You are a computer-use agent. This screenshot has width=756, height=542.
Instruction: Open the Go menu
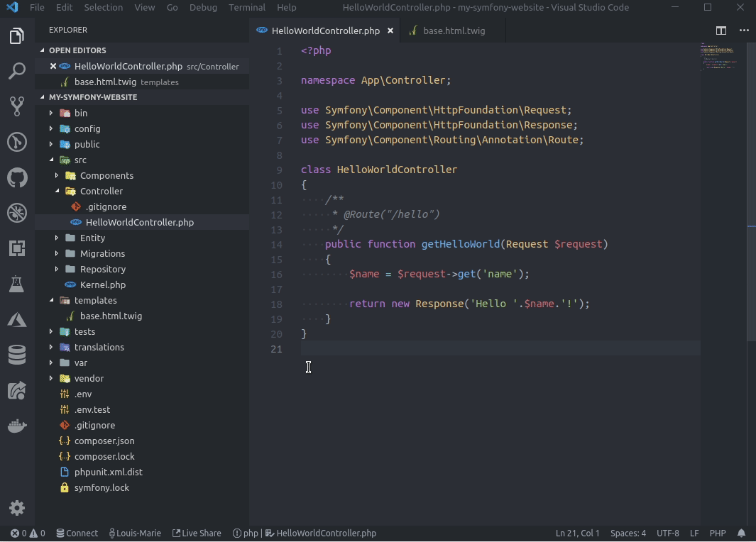172,8
